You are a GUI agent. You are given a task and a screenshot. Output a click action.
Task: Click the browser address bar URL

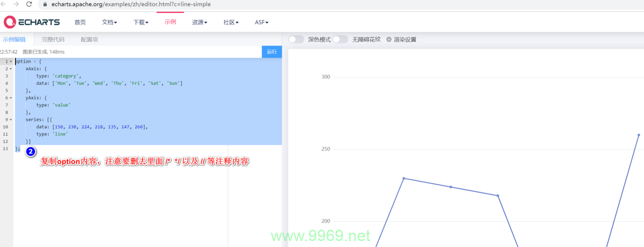131,4
